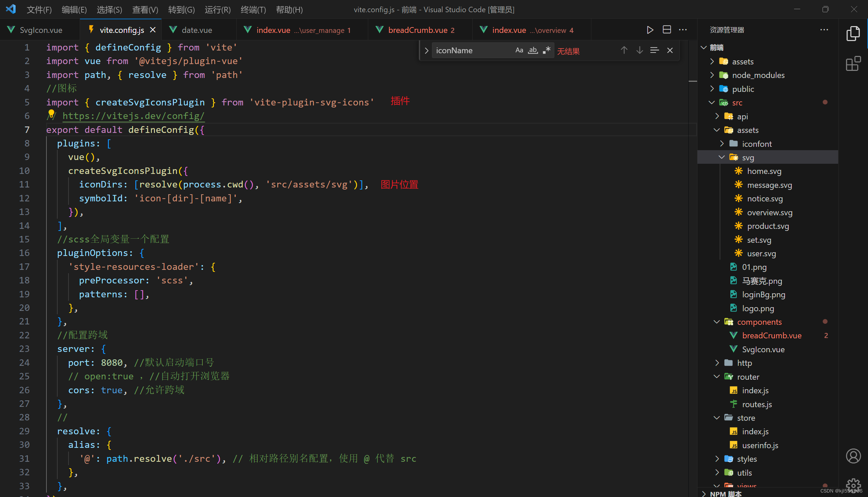Switch to index.vue user_manage tab
The image size is (868, 497).
[x=302, y=30]
